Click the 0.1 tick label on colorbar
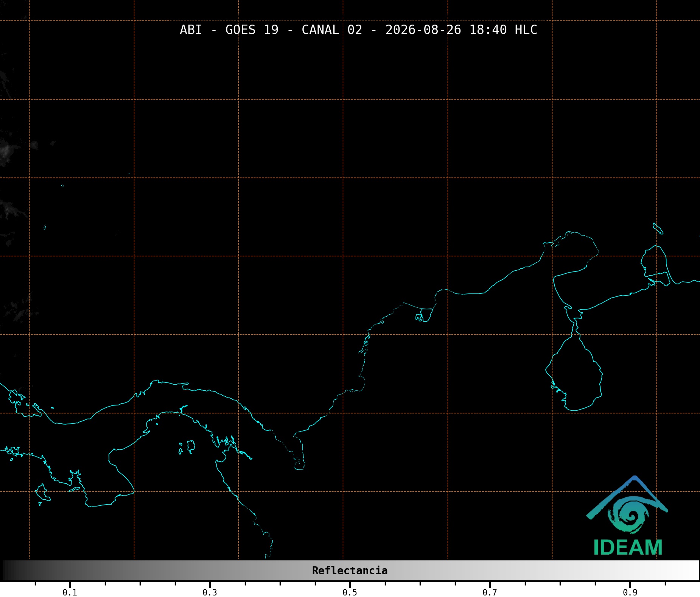This screenshot has width=700, height=597. [x=70, y=592]
